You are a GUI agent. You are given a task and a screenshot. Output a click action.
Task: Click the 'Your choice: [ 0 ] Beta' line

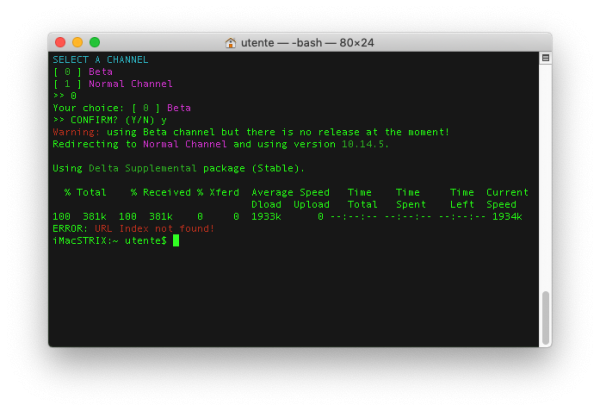(122, 108)
